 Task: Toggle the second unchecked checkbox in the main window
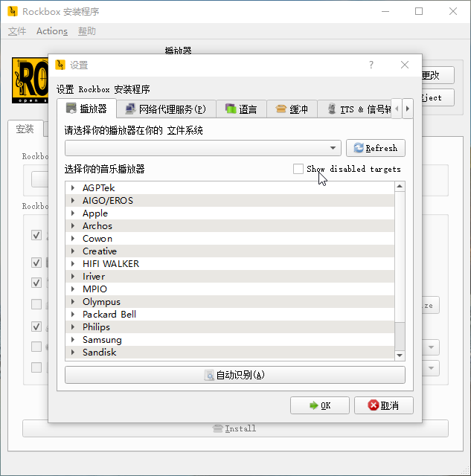(x=36, y=347)
